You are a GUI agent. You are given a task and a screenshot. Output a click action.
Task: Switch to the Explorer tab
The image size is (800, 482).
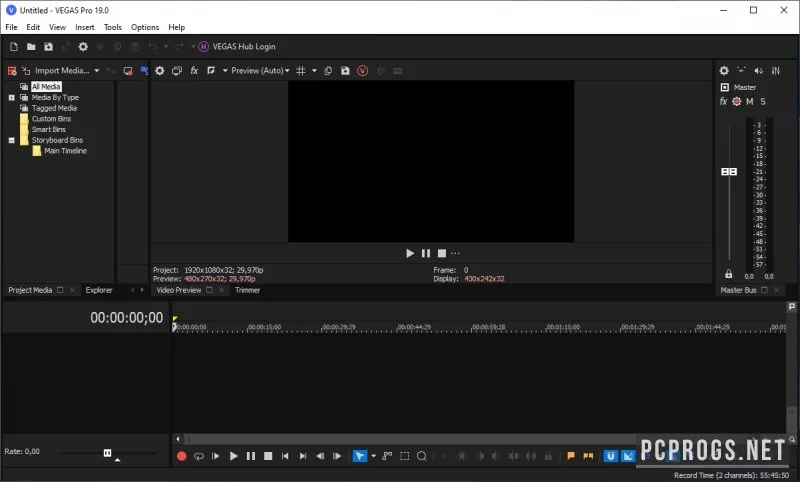point(98,290)
